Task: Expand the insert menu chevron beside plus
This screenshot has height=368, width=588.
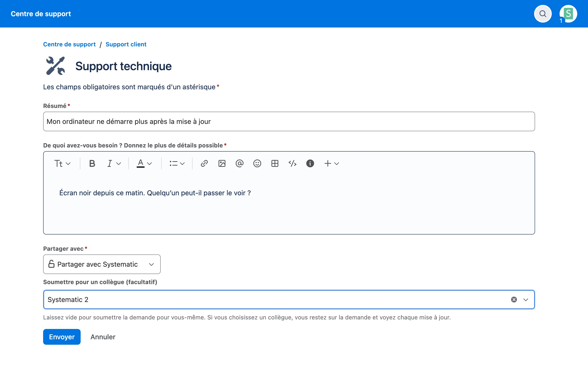Action: (x=337, y=164)
